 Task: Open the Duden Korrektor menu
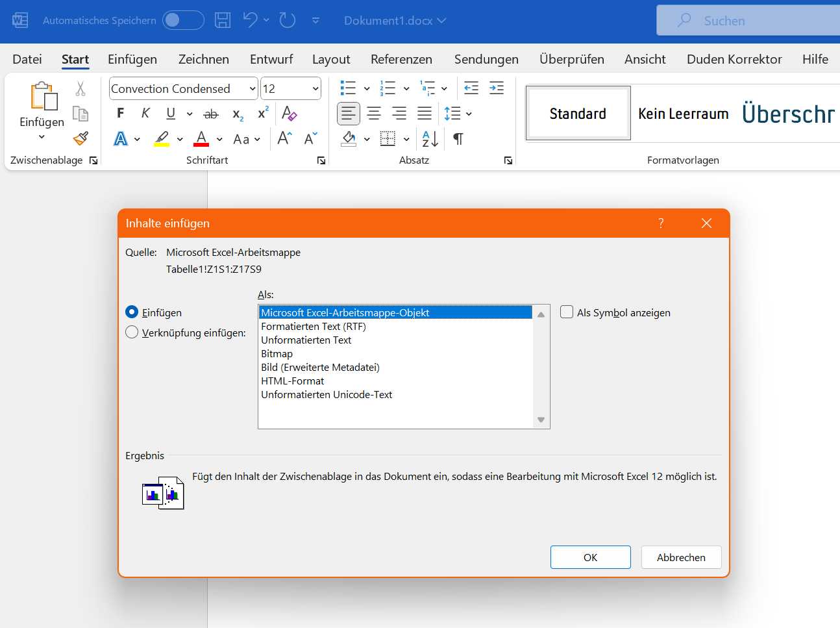[734, 59]
